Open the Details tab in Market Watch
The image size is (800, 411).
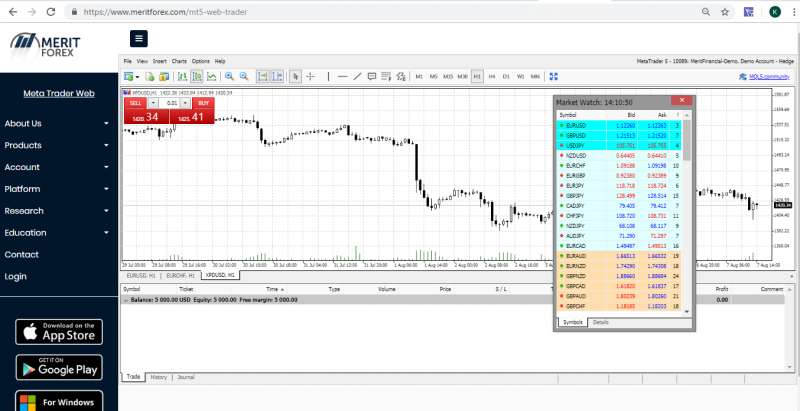pos(601,322)
